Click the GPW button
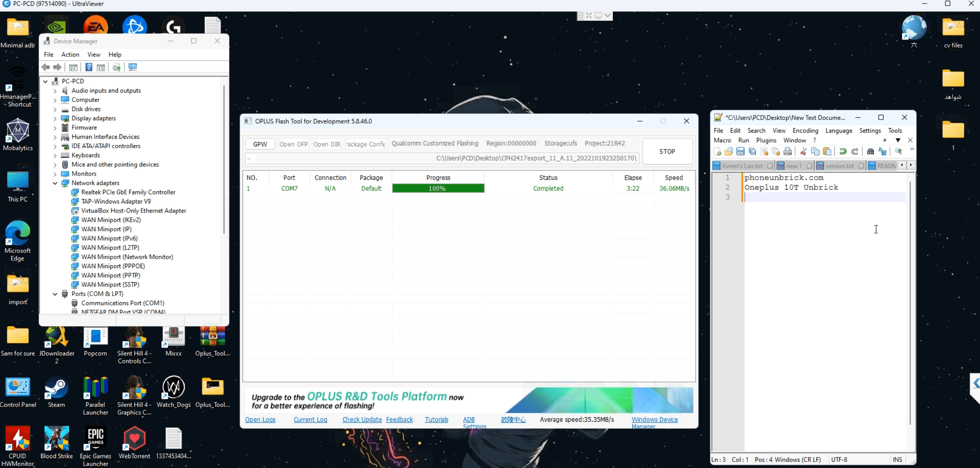Viewport: 980px width, 468px height. pos(260,144)
